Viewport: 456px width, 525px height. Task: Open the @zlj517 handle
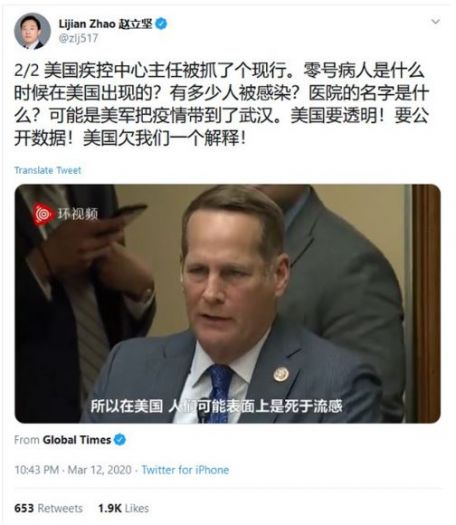[78, 38]
